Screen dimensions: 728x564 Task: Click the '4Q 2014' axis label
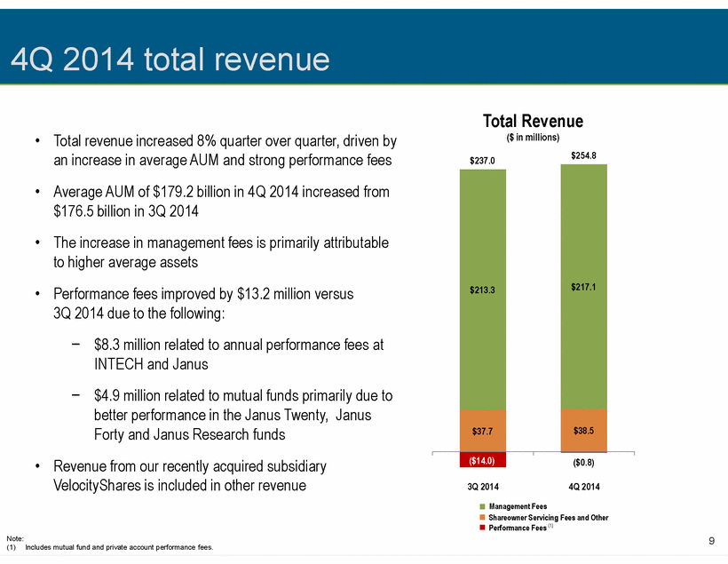(x=584, y=487)
